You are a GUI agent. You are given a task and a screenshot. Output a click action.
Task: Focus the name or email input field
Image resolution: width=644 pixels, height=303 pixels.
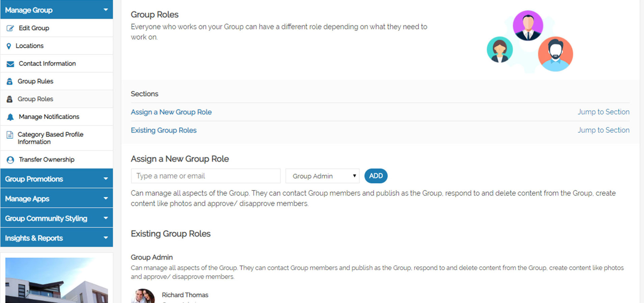[206, 176]
